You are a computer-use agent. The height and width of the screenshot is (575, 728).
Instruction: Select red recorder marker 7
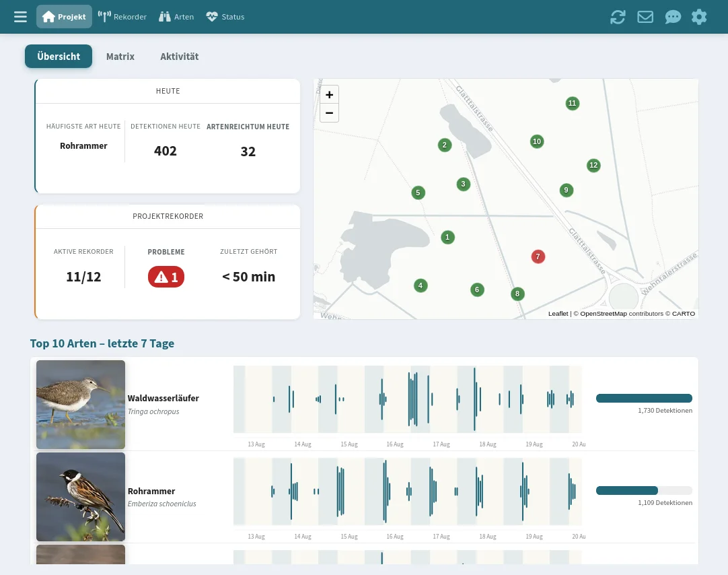pyautogui.click(x=538, y=257)
